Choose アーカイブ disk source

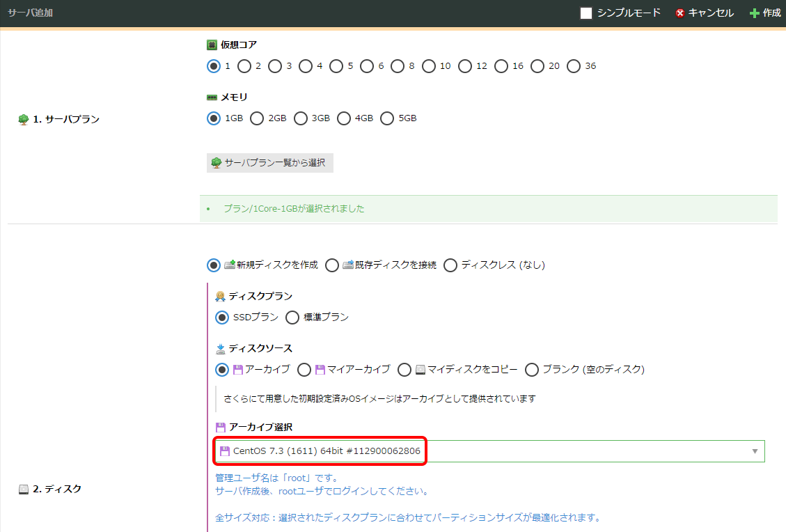click(x=222, y=370)
